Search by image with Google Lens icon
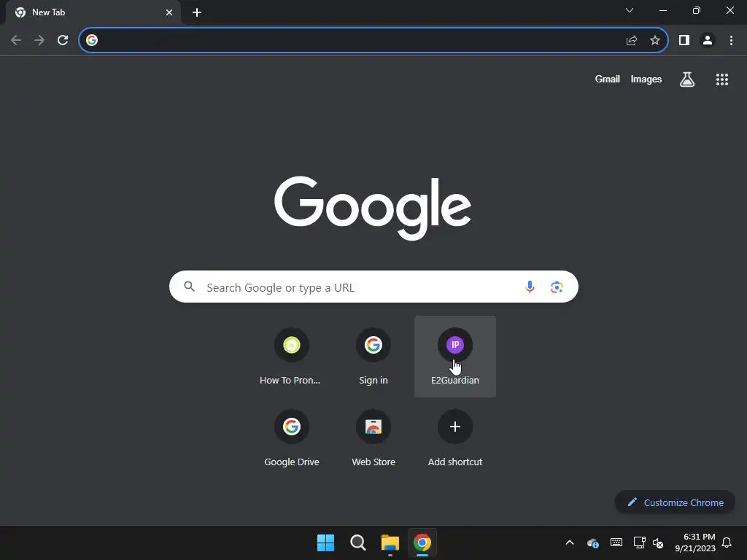Image resolution: width=747 pixels, height=560 pixels. (x=557, y=287)
